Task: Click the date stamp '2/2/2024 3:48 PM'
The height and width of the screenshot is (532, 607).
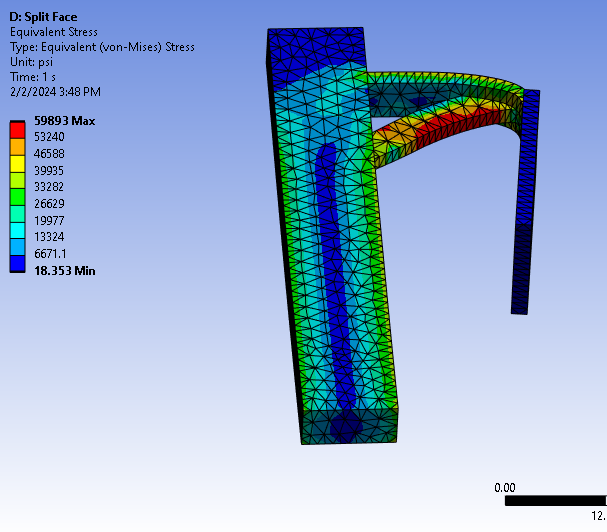Action: (55, 92)
